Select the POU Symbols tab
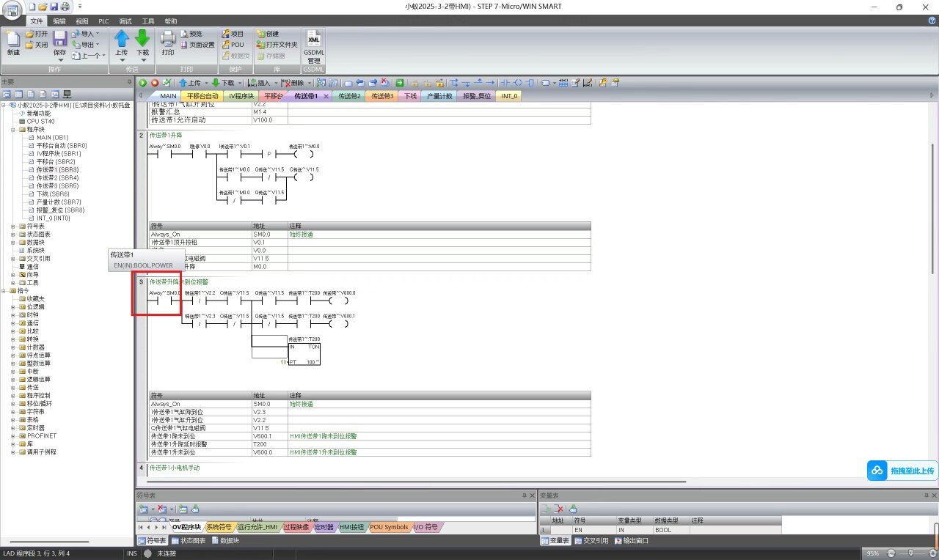939x560 pixels. [x=389, y=527]
